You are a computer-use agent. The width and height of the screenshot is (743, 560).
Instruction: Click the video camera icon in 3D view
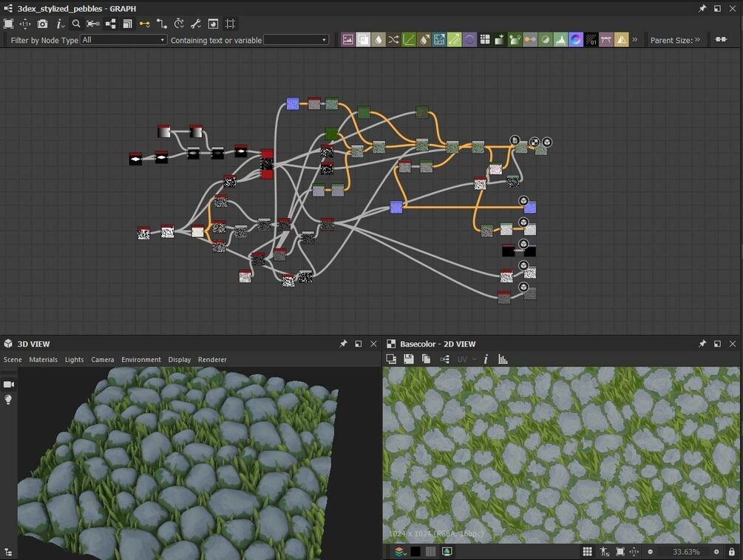coord(9,384)
